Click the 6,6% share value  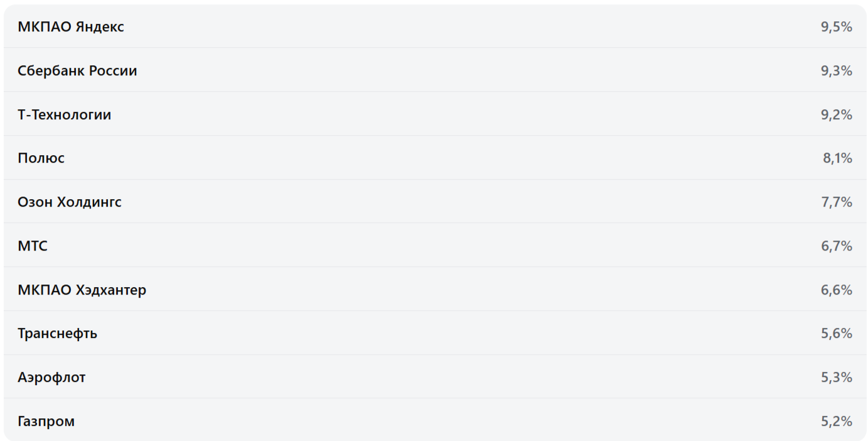[x=836, y=290]
